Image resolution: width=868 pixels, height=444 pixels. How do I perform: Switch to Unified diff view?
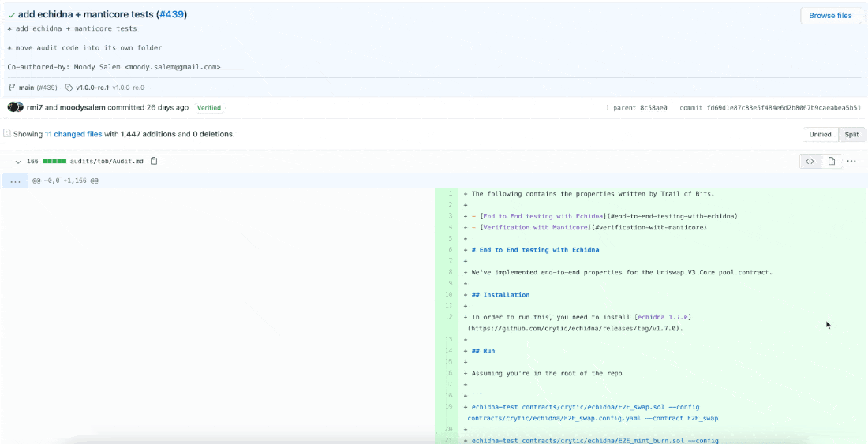coord(820,134)
